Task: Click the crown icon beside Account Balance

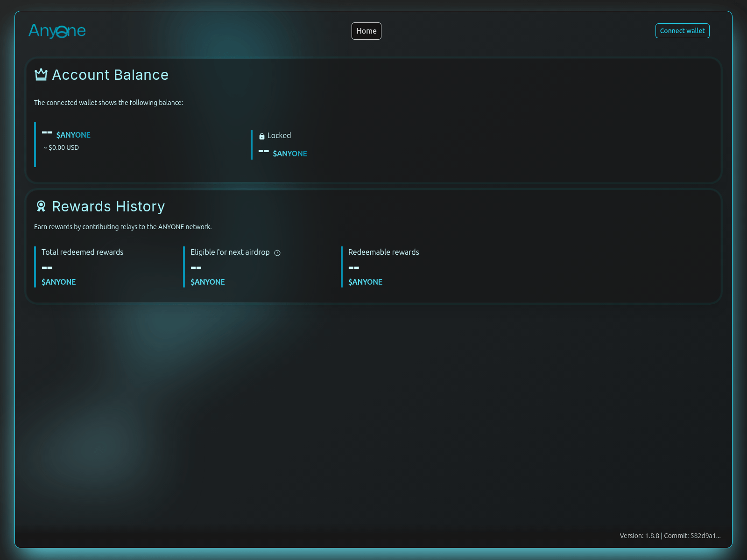Action: (41, 75)
